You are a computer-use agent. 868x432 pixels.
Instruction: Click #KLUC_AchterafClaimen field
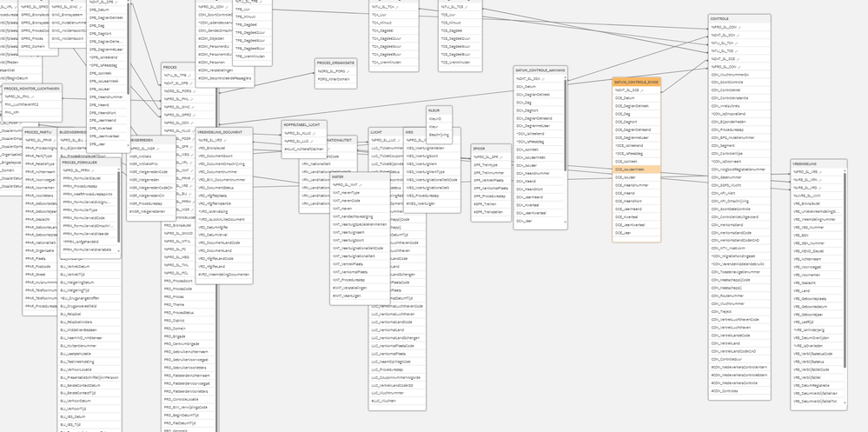pyautogui.click(x=304, y=149)
